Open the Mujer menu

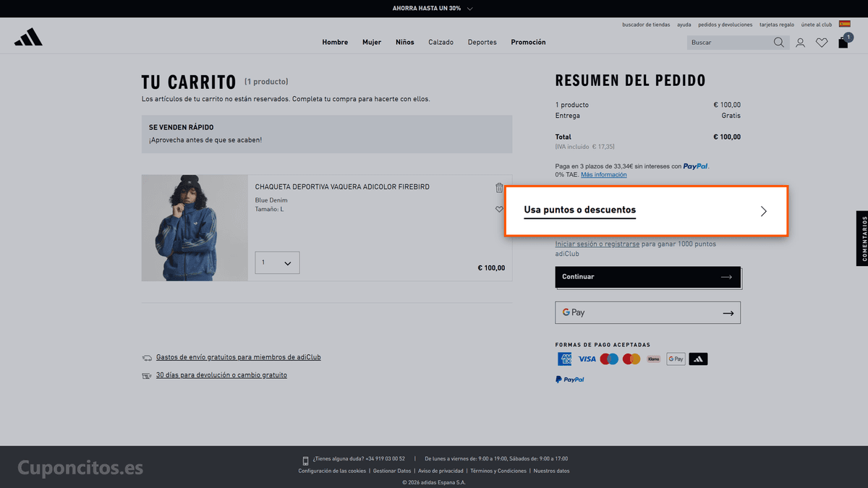372,42
